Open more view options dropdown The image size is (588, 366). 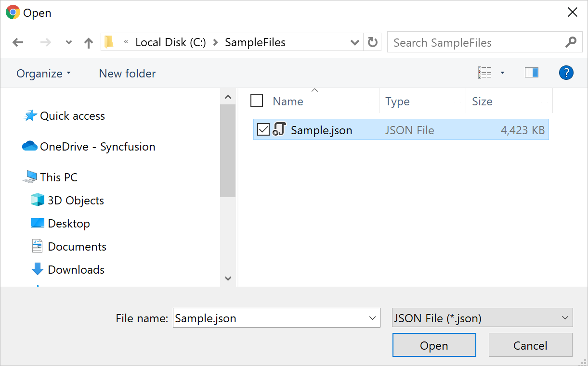[502, 73]
